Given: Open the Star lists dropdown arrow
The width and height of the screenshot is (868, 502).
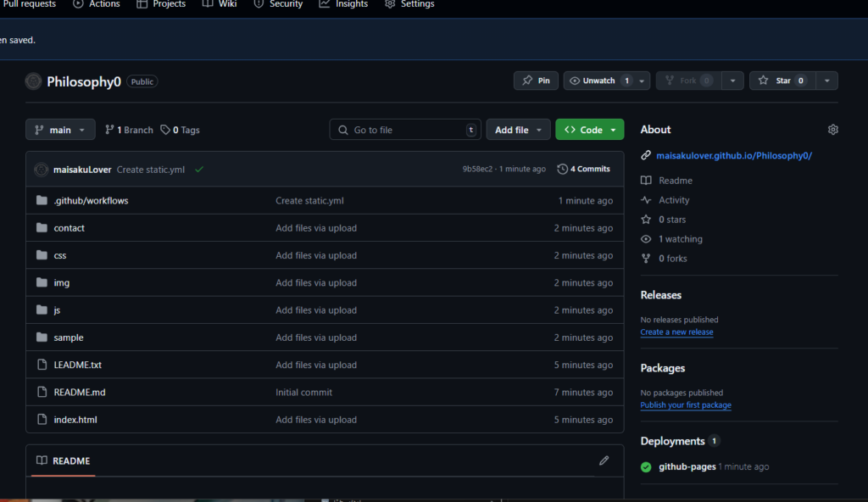Looking at the screenshot, I should (x=826, y=81).
